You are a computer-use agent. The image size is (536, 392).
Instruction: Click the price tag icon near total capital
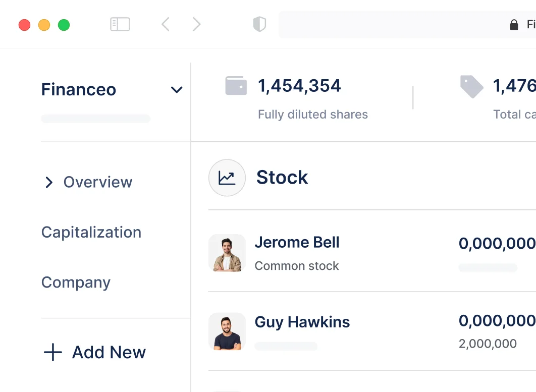click(x=471, y=86)
